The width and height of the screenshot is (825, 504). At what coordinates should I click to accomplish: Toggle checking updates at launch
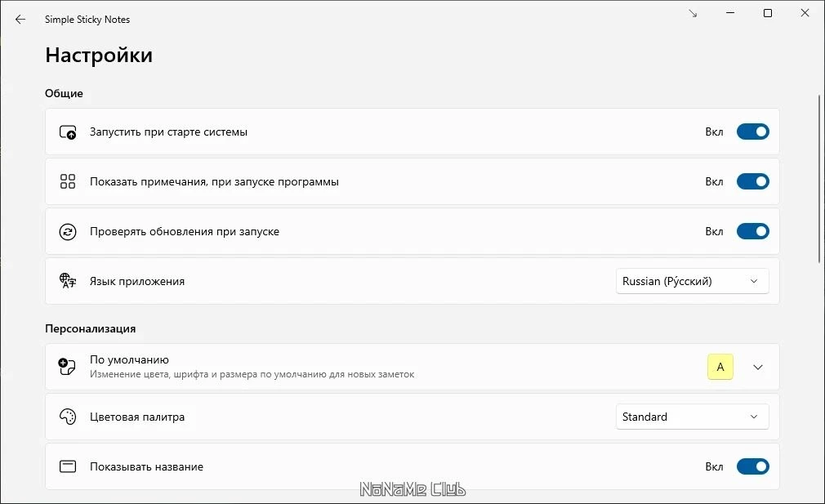[752, 231]
